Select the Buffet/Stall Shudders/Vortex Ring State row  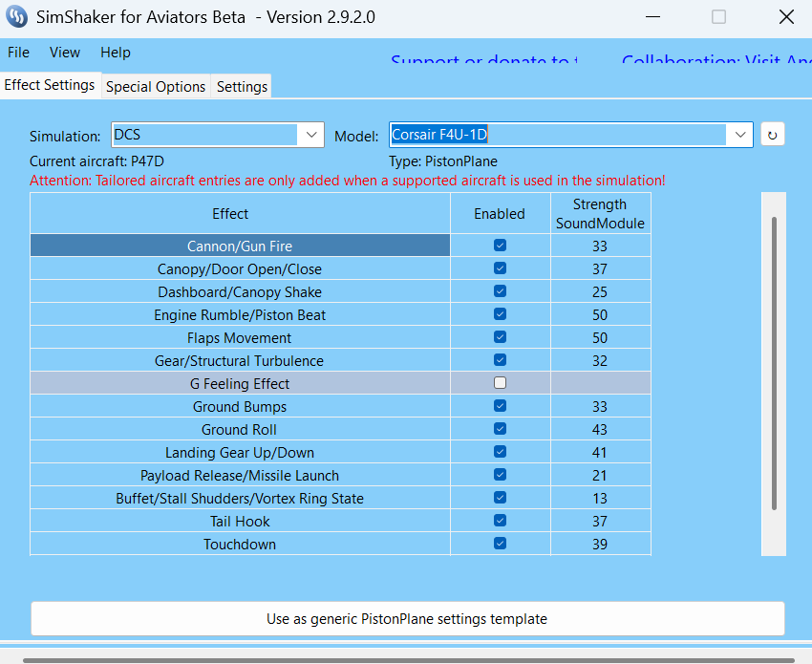[240, 499]
